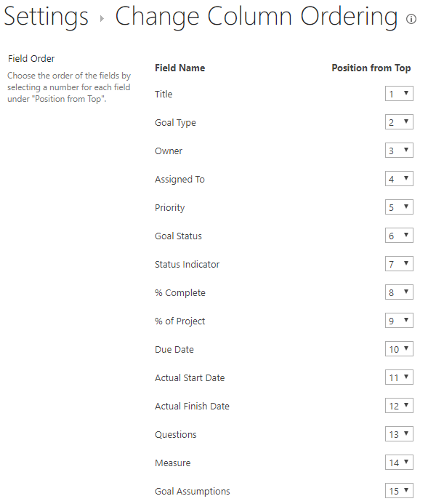This screenshot has width=444, height=504.
Task: Change the Status Indicator position dropdown
Action: click(399, 264)
